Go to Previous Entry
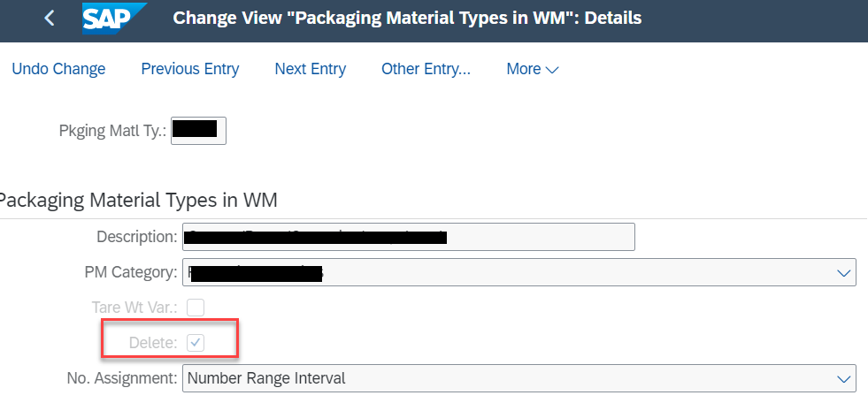 pos(190,69)
